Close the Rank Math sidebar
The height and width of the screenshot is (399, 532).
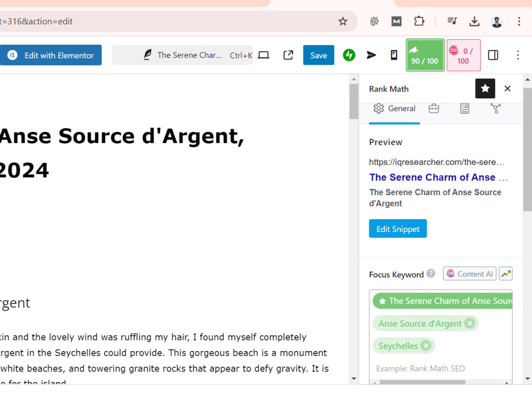(x=508, y=88)
